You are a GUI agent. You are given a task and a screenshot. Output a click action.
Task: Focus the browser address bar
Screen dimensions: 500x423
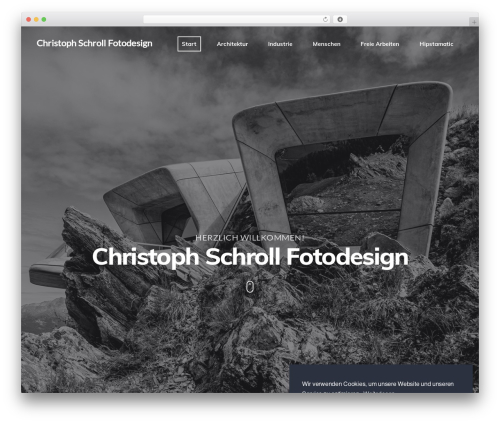pyautogui.click(x=237, y=19)
